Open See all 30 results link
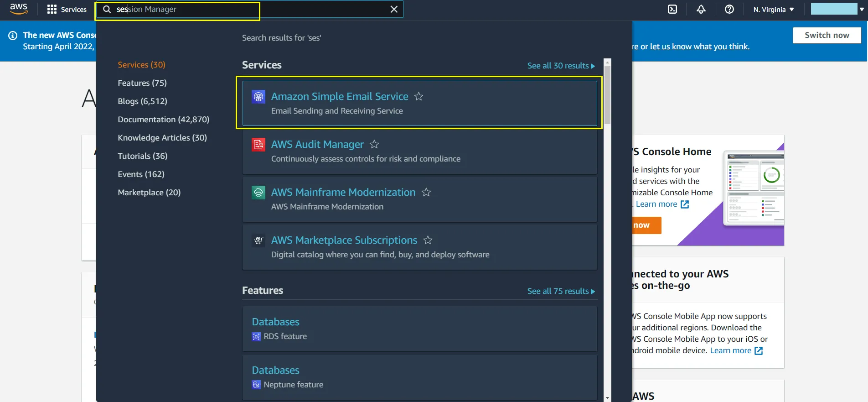 coord(561,66)
